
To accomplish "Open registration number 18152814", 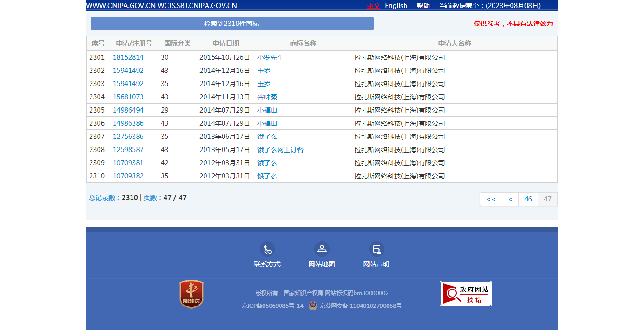I will 128,57.
